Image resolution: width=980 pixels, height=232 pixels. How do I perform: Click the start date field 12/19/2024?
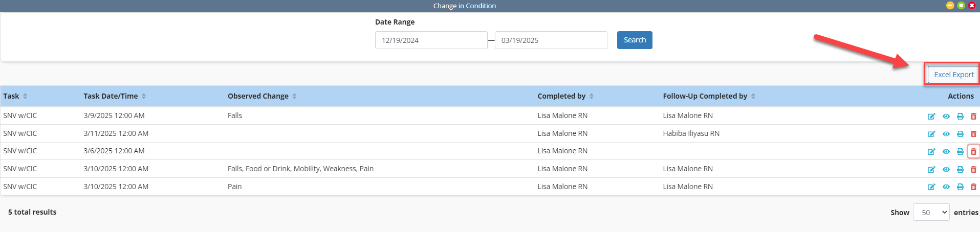(x=431, y=40)
